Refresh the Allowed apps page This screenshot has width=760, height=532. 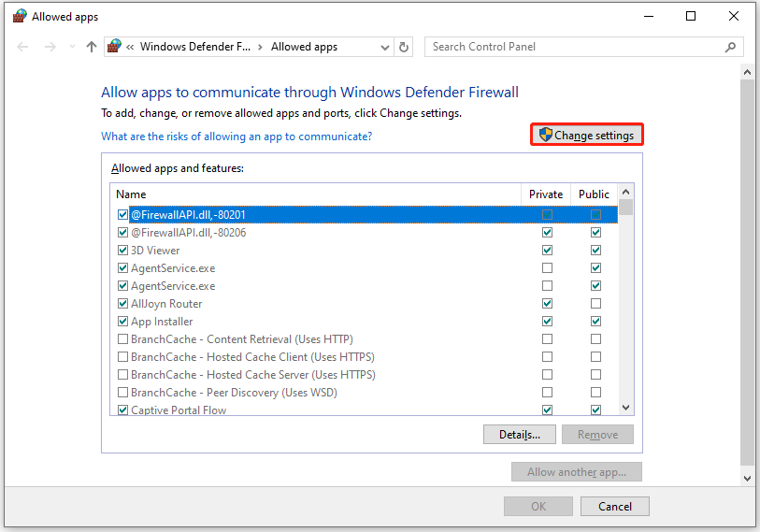[403, 47]
